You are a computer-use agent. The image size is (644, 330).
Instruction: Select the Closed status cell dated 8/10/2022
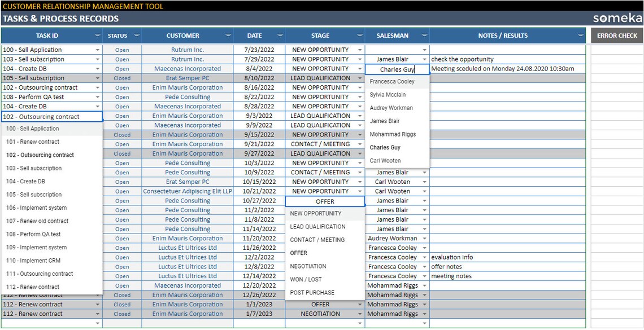[x=122, y=78]
